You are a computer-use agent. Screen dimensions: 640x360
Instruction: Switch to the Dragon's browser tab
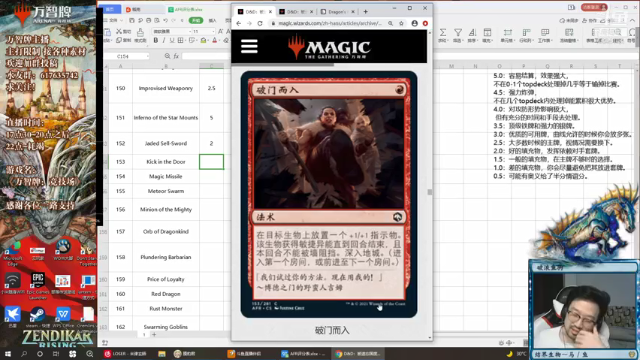[337, 12]
